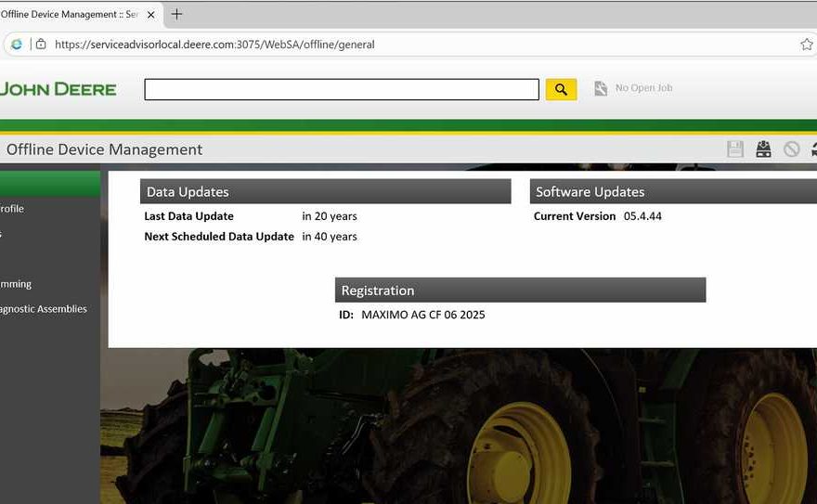The height and width of the screenshot is (504, 817).
Task: Click the No Open Job document icon
Action: [601, 88]
